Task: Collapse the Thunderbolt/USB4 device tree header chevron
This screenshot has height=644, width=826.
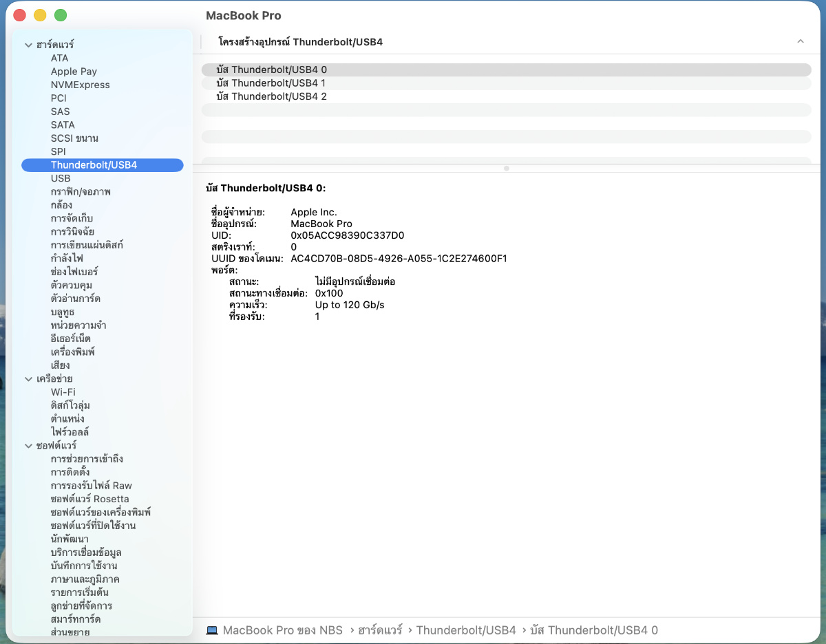Action: [x=801, y=42]
